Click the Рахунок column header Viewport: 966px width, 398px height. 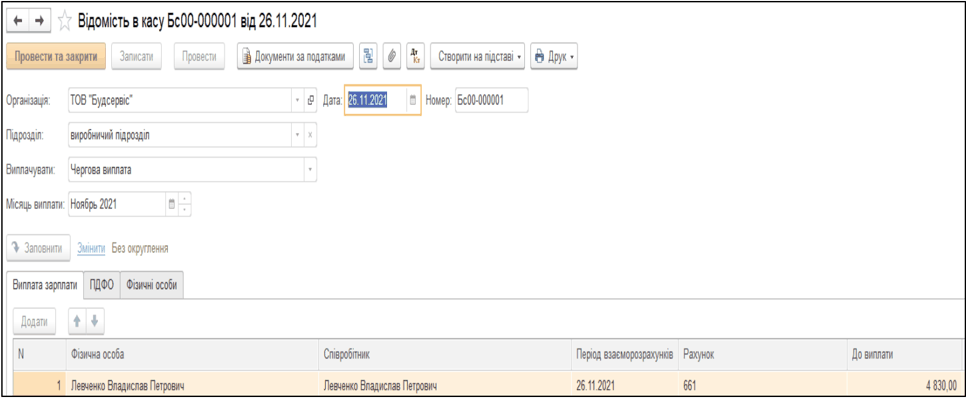763,355
